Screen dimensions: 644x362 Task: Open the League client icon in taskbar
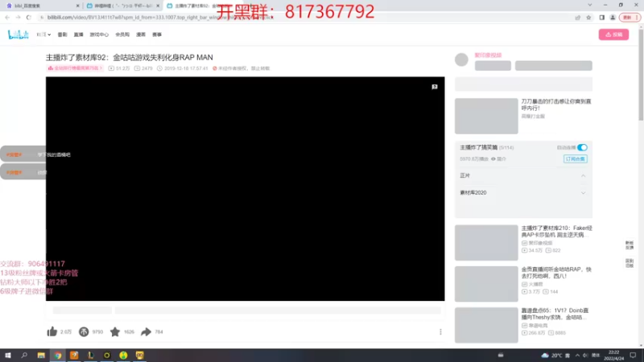[x=90, y=356]
